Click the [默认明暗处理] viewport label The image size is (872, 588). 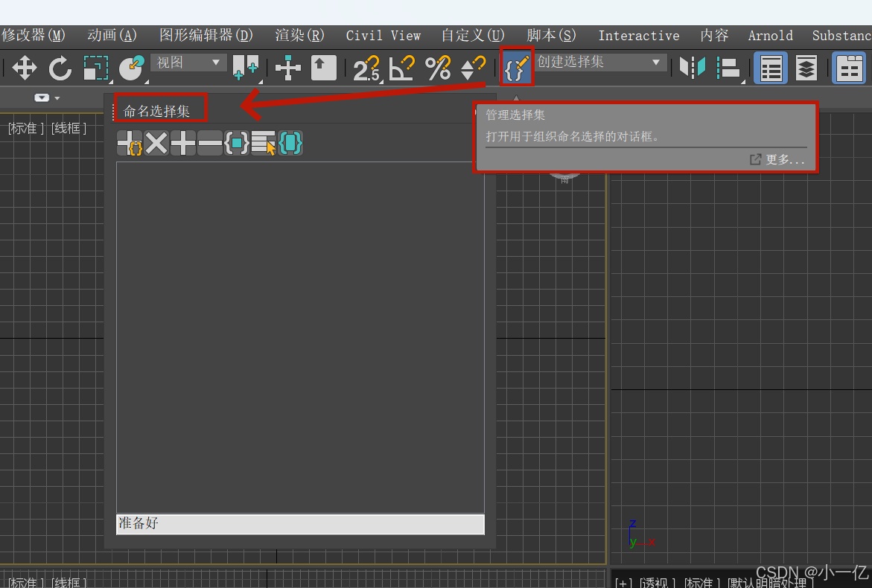click(x=770, y=583)
